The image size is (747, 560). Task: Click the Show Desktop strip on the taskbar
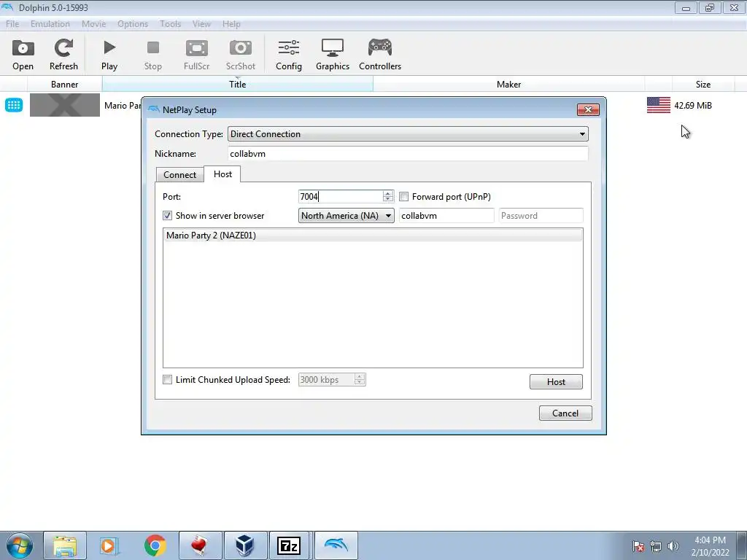point(742,545)
